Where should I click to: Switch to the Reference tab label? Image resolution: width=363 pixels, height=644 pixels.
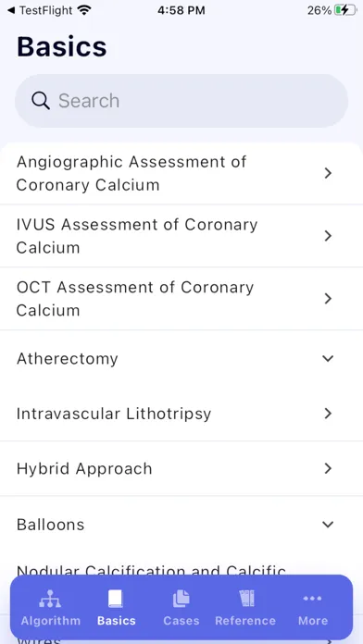(245, 621)
